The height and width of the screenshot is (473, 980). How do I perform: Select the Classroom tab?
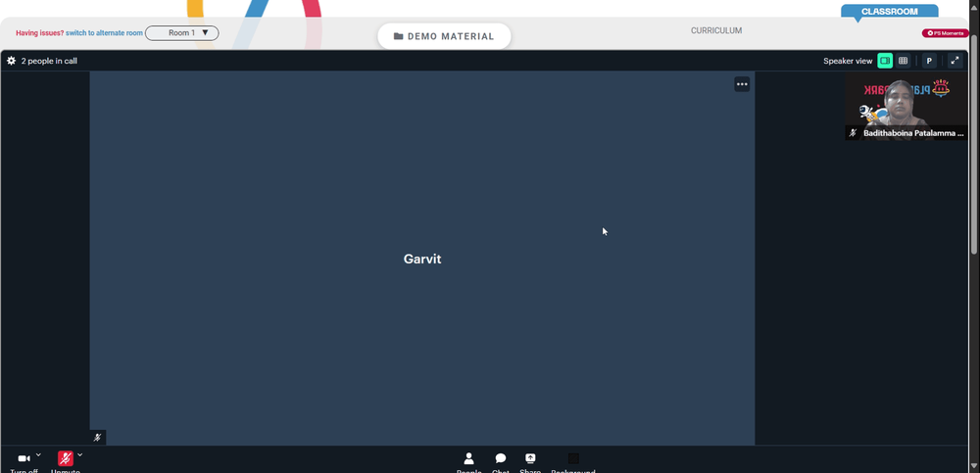click(890, 11)
